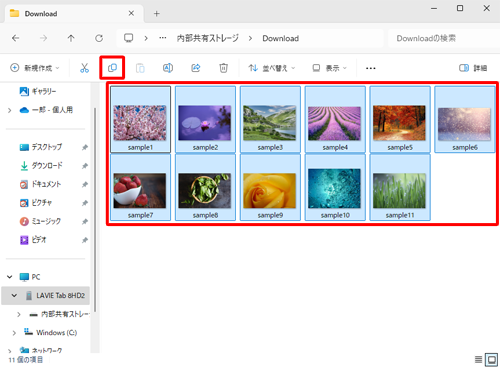Open ピクチャ quick access folder
The image size is (500, 367).
pos(36,203)
